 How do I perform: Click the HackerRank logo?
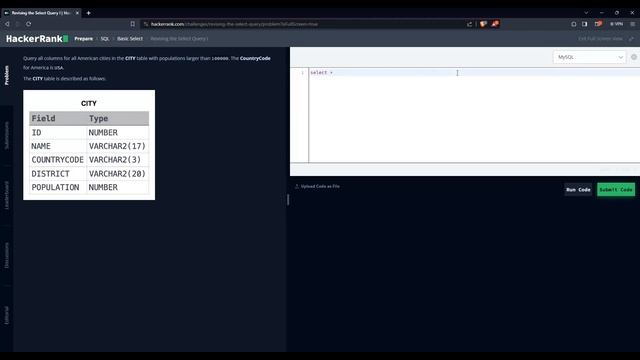click(37, 39)
